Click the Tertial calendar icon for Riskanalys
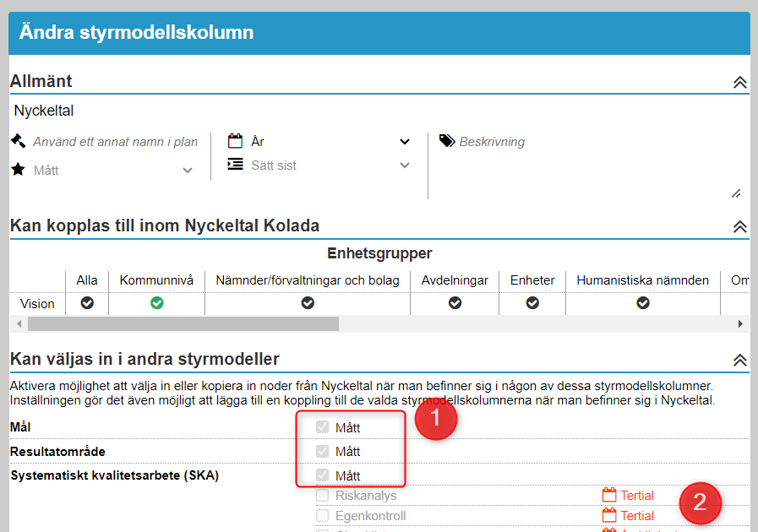758x532 pixels. tap(609, 495)
